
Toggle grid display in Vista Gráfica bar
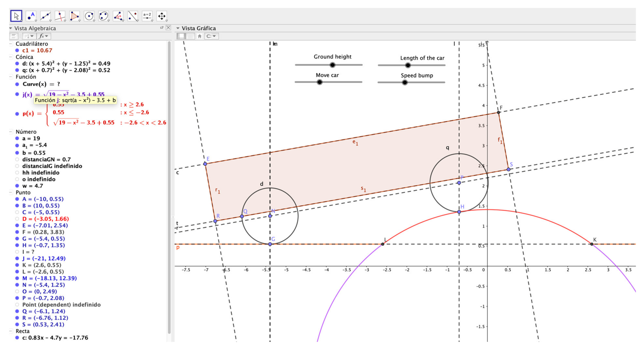click(191, 36)
